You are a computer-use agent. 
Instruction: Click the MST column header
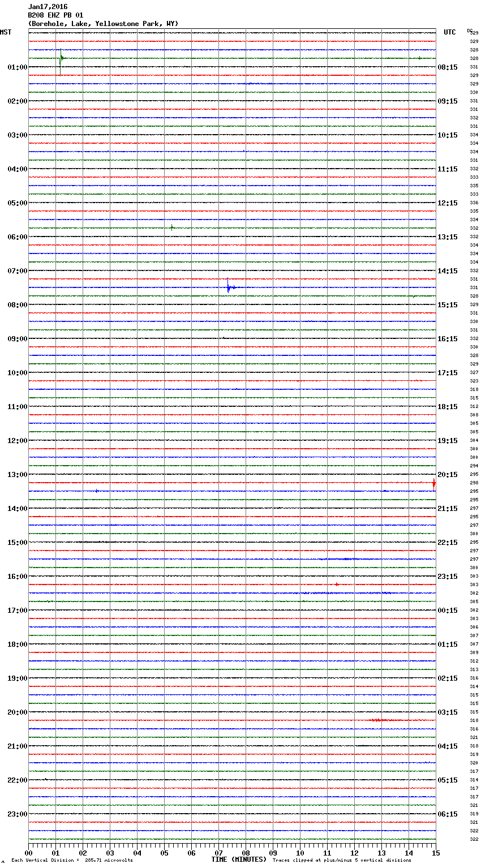(x=6, y=32)
